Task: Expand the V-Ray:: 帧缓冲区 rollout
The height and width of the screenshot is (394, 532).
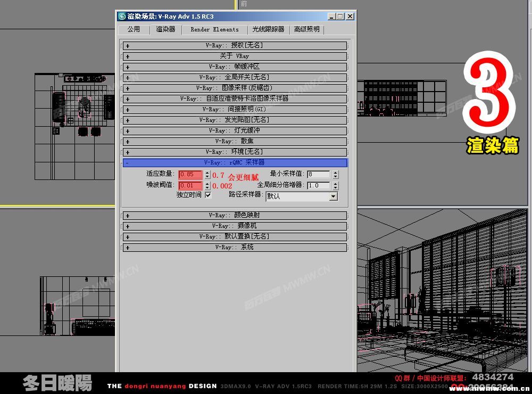Action: coord(235,67)
